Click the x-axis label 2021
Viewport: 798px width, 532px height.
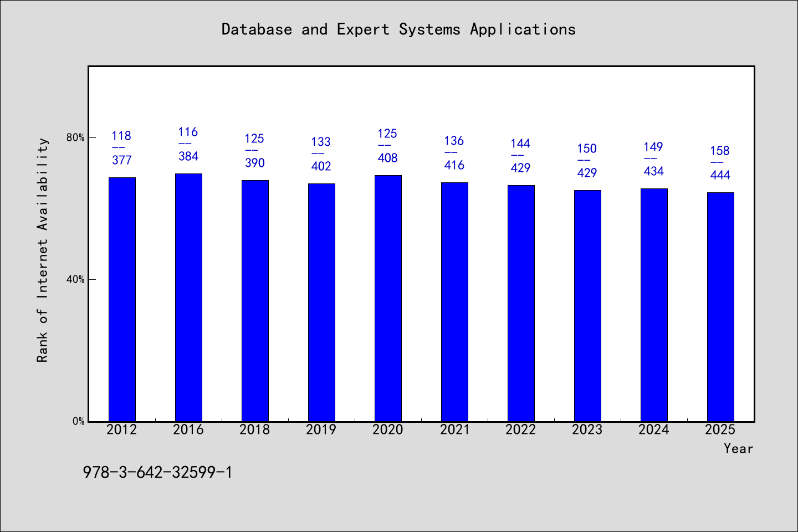[x=454, y=429]
